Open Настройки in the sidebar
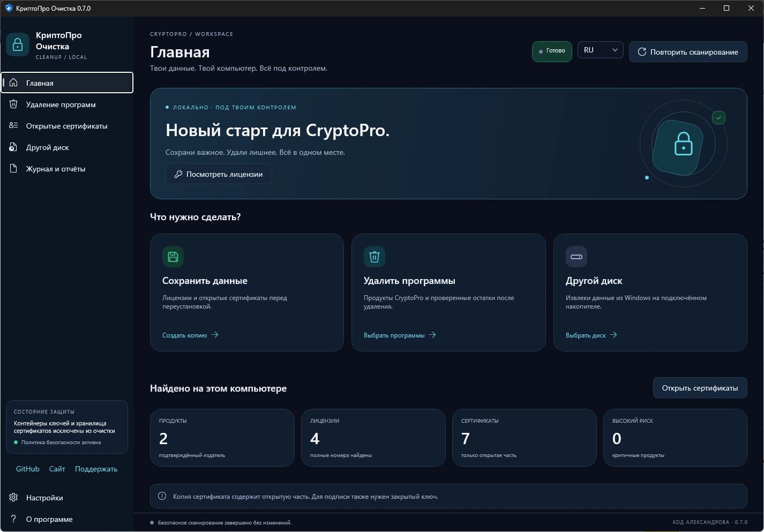 67,497
